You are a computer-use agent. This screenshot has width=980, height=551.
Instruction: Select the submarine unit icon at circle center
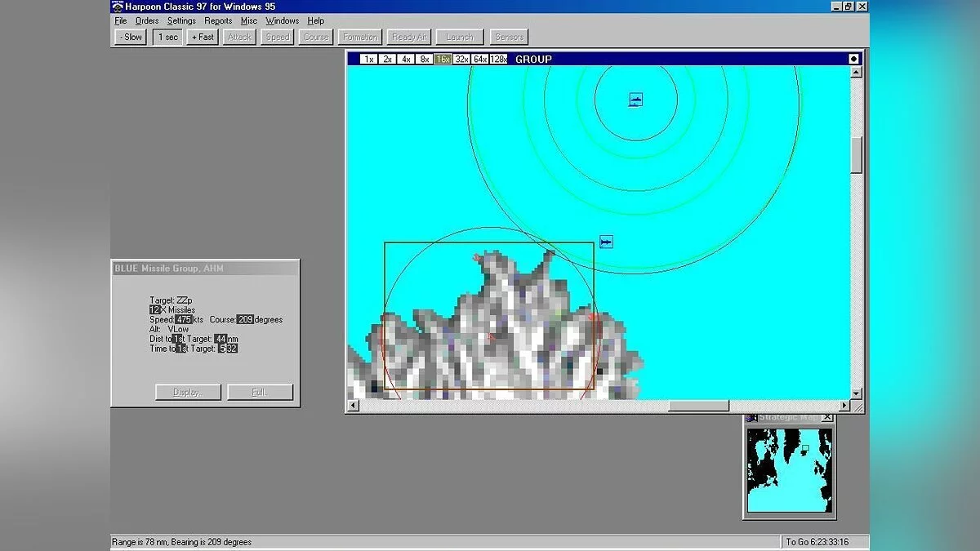tap(635, 100)
